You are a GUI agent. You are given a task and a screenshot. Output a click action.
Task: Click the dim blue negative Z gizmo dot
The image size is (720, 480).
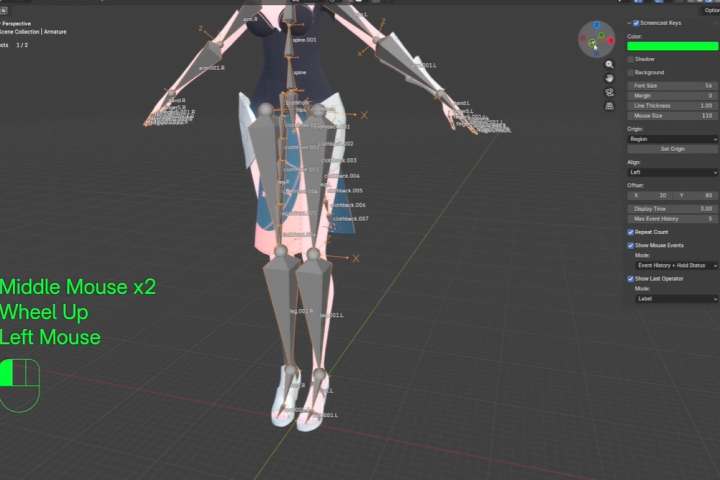click(x=596, y=53)
